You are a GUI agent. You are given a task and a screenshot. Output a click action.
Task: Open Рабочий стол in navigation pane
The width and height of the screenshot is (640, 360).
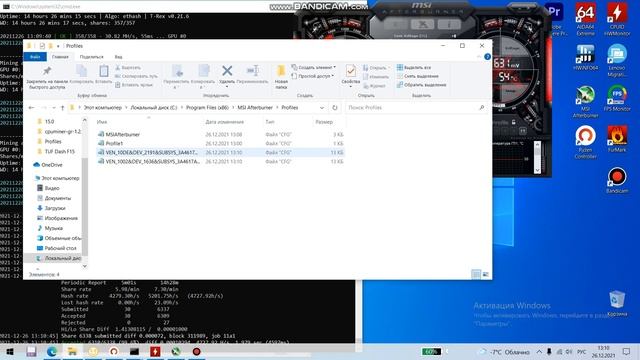pyautogui.click(x=60, y=248)
